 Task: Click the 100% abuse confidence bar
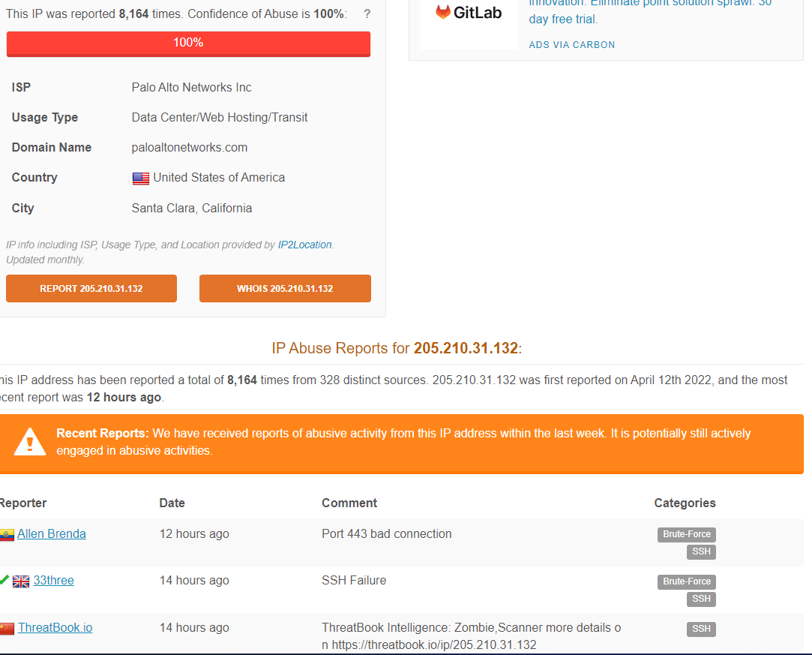188,44
